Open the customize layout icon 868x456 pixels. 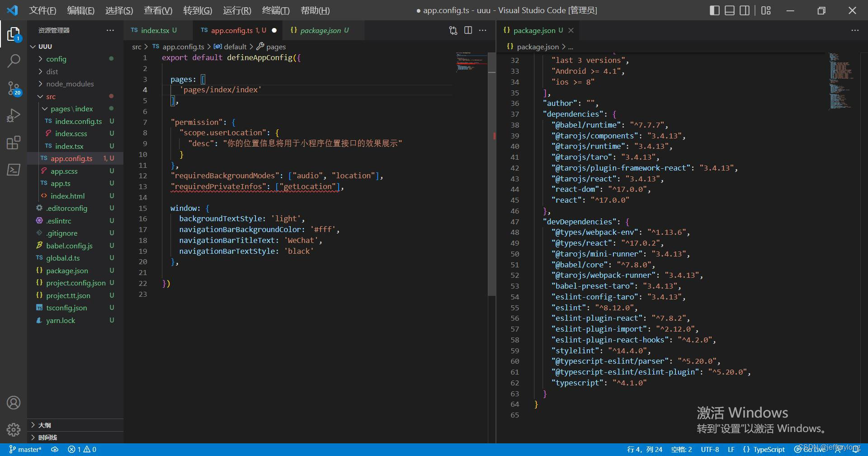pyautogui.click(x=766, y=10)
